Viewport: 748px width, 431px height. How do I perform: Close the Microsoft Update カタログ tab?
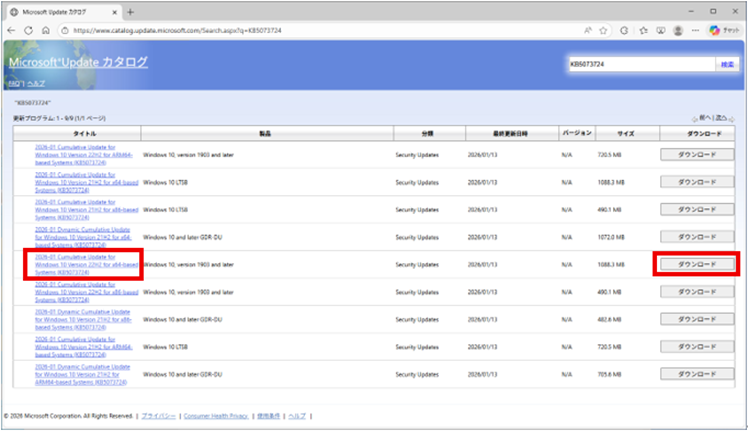tap(114, 11)
